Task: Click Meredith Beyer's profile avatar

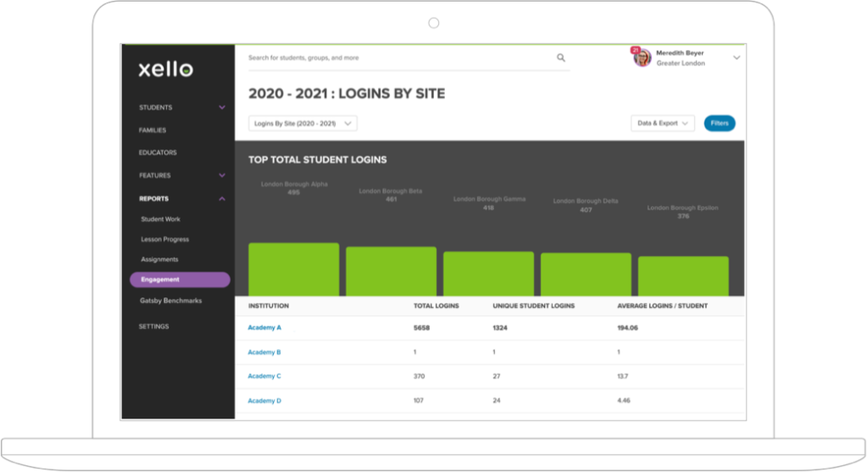Action: (x=643, y=58)
